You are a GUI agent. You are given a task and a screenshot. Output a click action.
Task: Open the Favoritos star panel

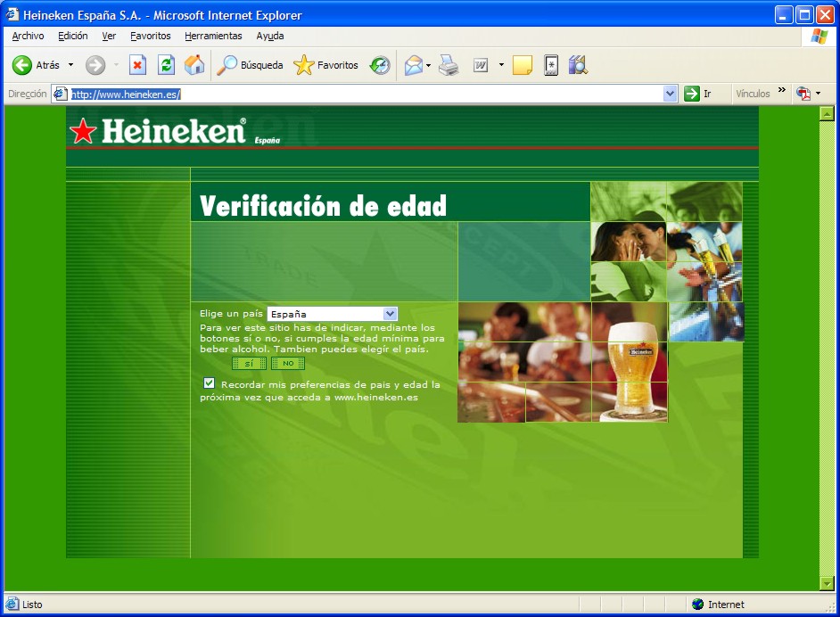325,65
